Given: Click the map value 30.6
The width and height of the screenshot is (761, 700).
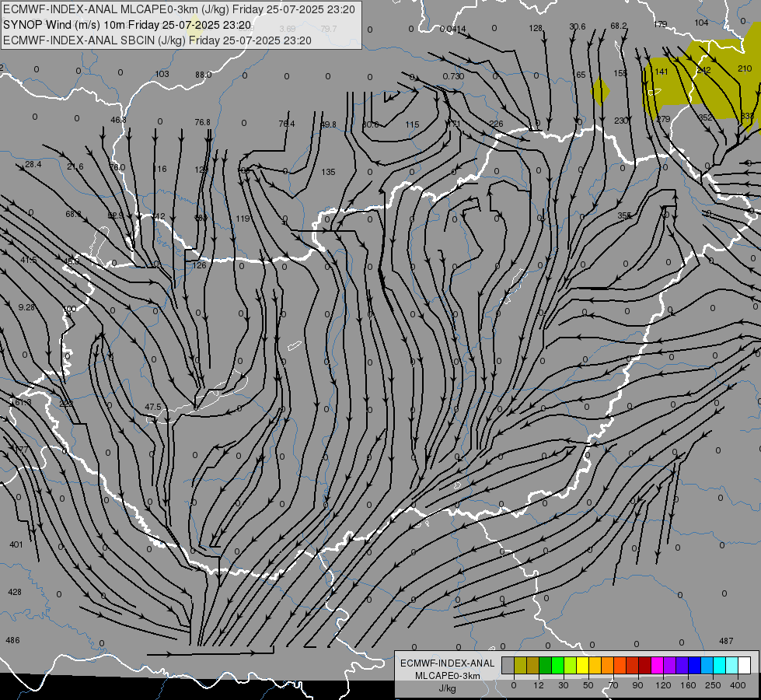Looking at the screenshot, I should tap(577, 26).
